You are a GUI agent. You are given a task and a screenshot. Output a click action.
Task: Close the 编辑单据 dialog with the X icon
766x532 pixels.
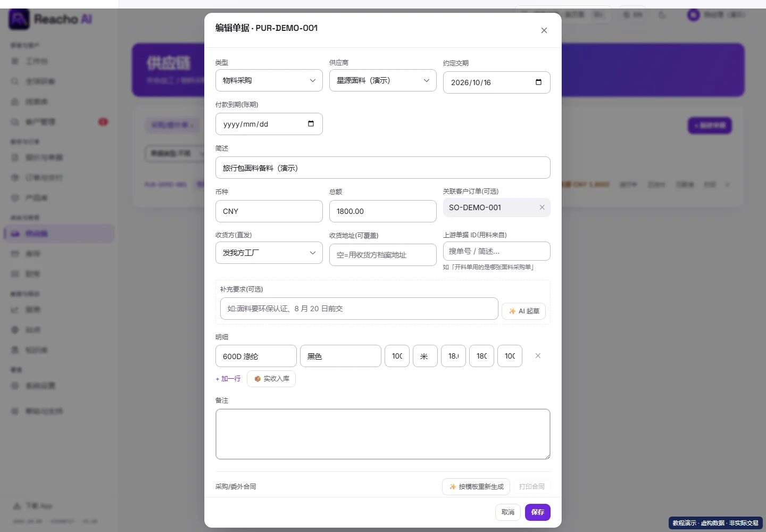click(544, 30)
